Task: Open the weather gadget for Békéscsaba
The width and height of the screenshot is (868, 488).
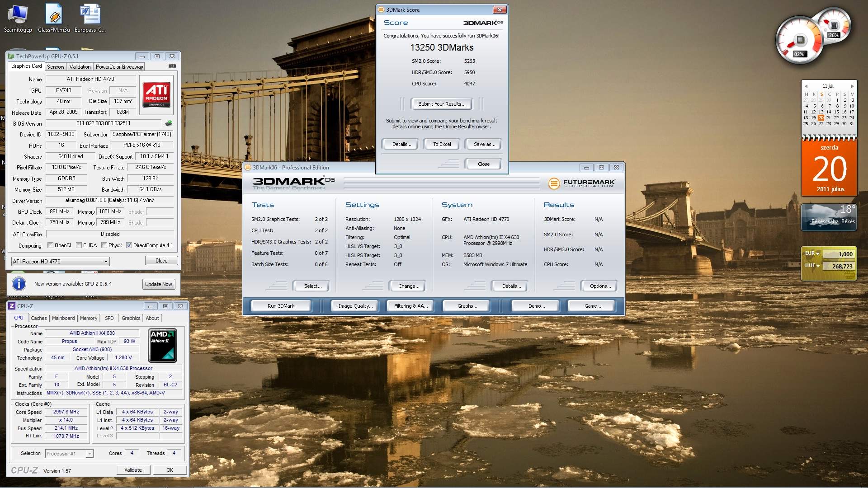Action: coord(829,217)
